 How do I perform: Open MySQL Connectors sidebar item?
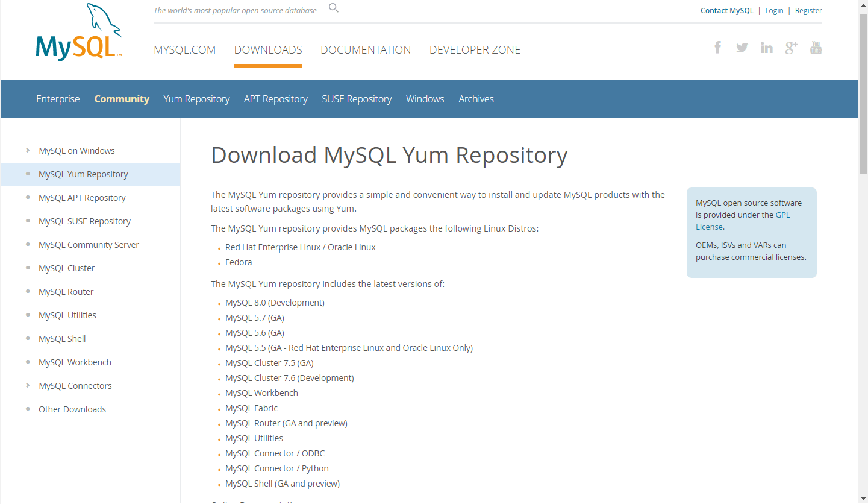pyautogui.click(x=75, y=386)
